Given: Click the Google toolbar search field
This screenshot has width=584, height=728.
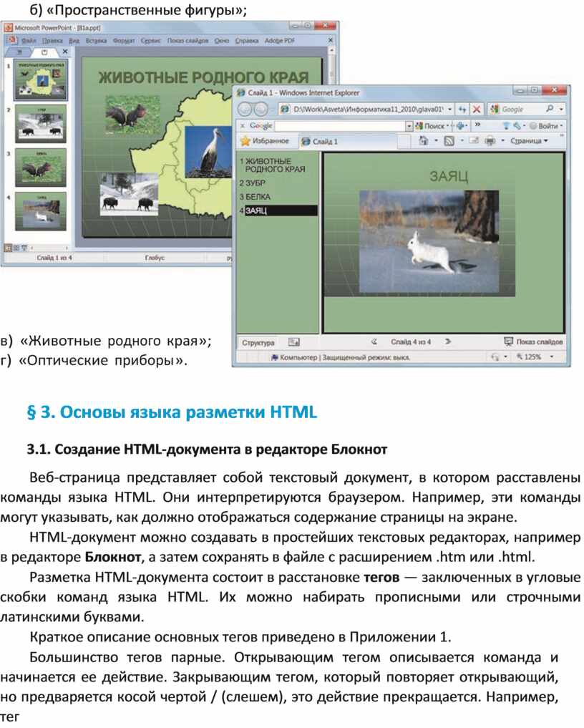Looking at the screenshot, I should coord(340,126).
